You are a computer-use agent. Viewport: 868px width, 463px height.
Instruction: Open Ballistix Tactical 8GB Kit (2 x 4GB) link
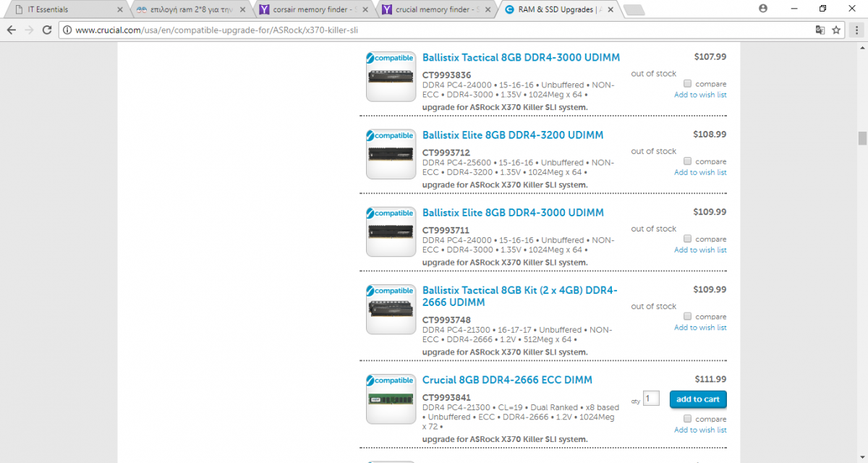click(520, 296)
